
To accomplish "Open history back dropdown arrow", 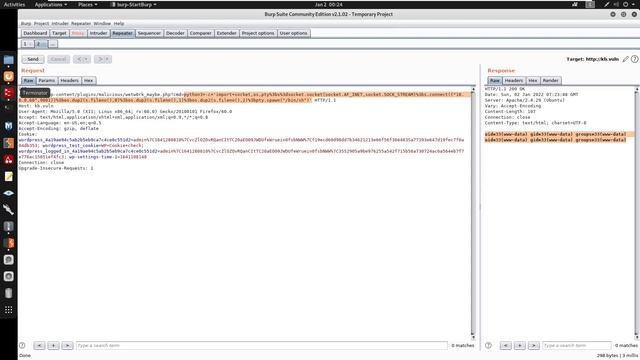I will [86, 59].
